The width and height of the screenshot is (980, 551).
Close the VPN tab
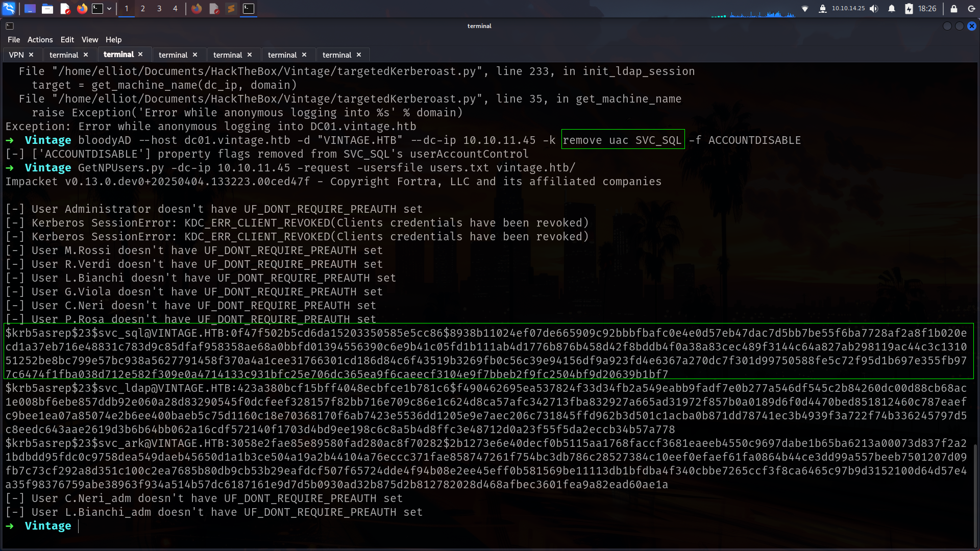tap(31, 55)
